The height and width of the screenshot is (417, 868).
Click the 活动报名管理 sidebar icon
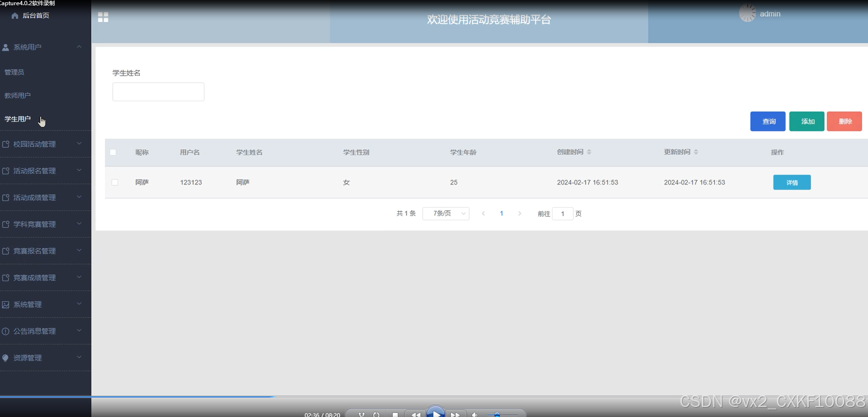pyautogui.click(x=6, y=171)
